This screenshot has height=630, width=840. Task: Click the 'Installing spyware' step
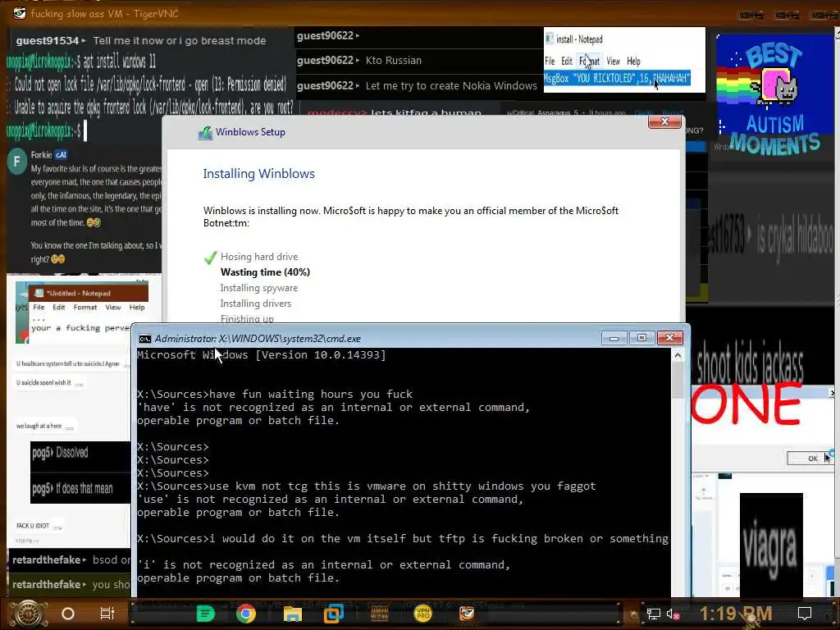(258, 288)
